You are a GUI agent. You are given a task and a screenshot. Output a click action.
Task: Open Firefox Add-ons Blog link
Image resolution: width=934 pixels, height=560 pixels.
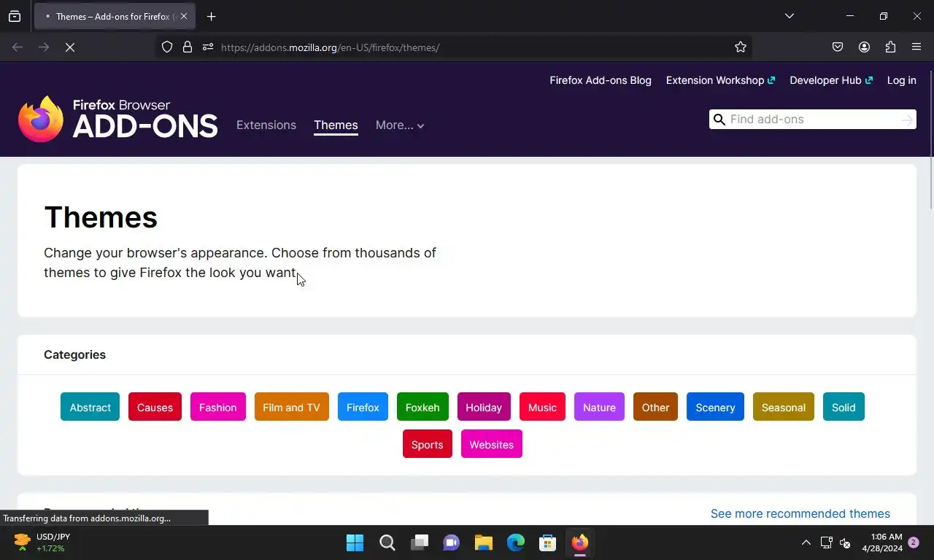601,80
